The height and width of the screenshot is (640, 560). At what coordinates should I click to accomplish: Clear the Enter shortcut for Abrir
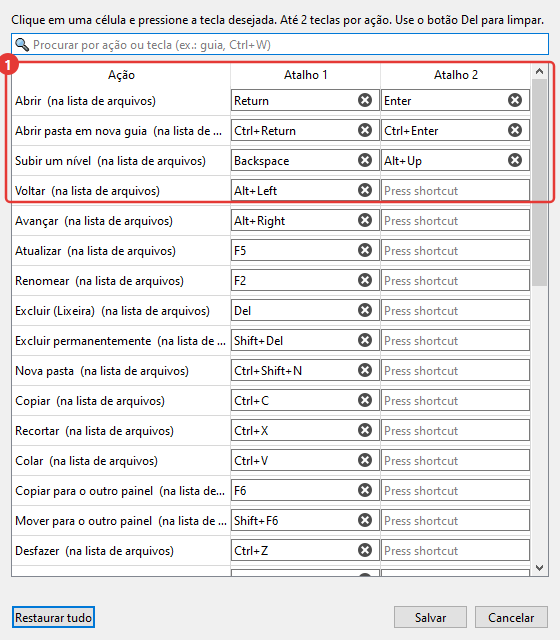coord(515,100)
